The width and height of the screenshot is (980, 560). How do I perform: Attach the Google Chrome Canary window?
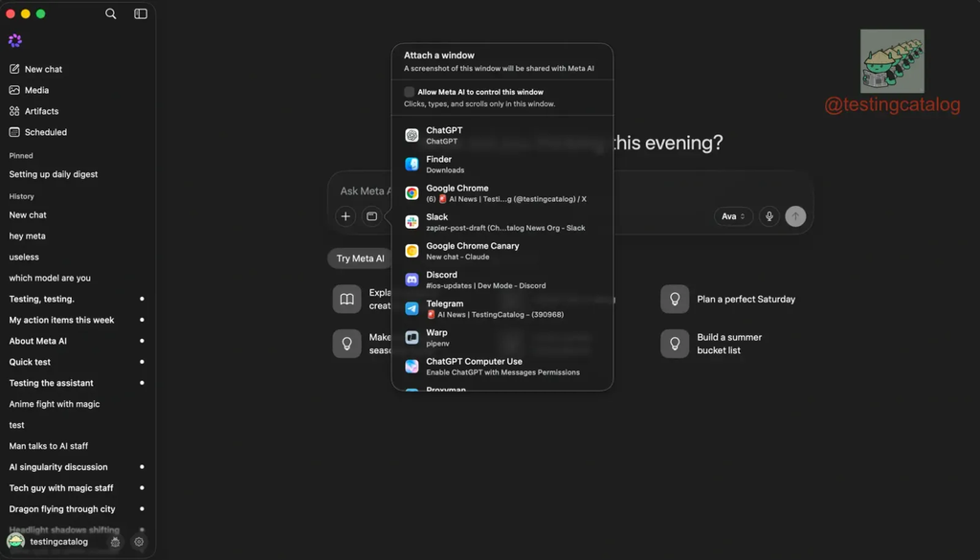tap(501, 251)
